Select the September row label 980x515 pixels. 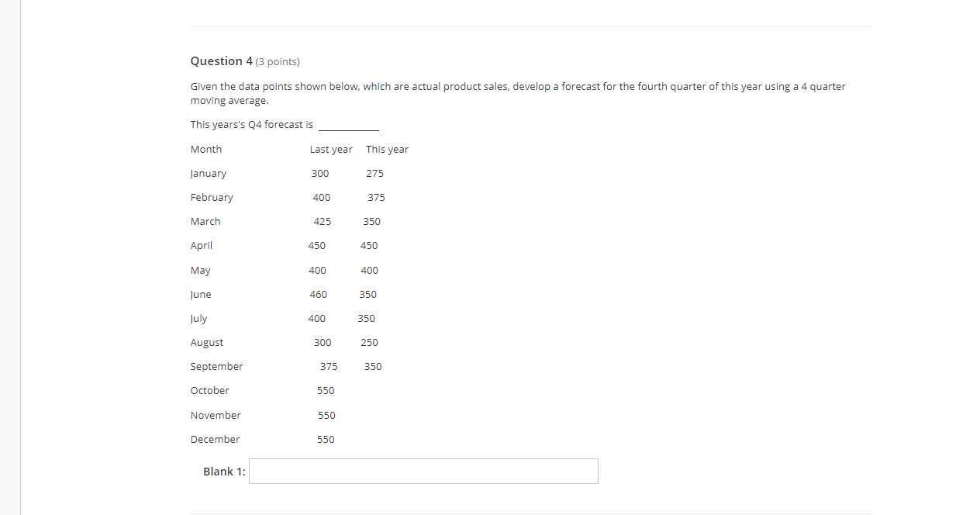click(216, 366)
